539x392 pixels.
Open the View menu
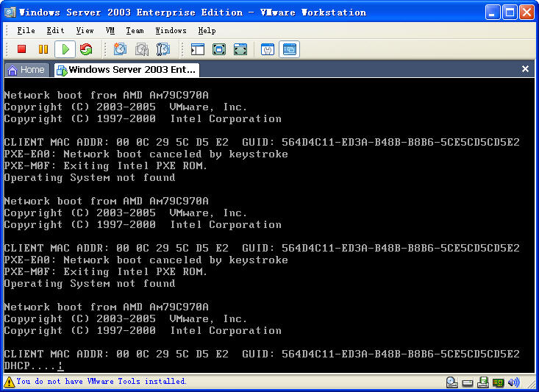point(85,31)
